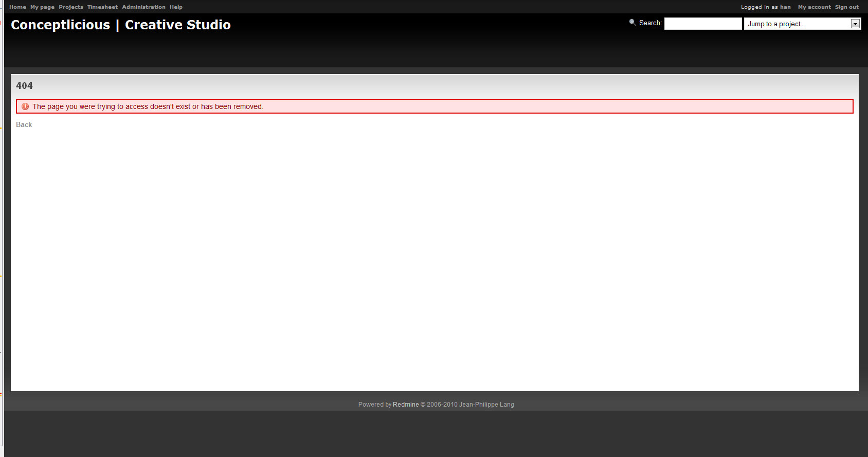
Task: Click the Conceptlicious Creative Studio title
Action: [121, 25]
